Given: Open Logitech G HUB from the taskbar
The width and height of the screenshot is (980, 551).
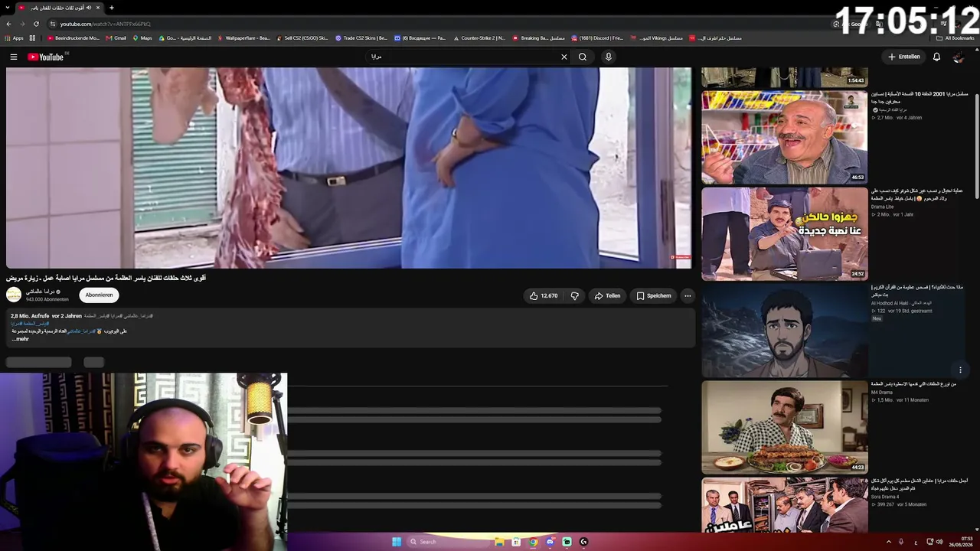Looking at the screenshot, I should pos(583,542).
